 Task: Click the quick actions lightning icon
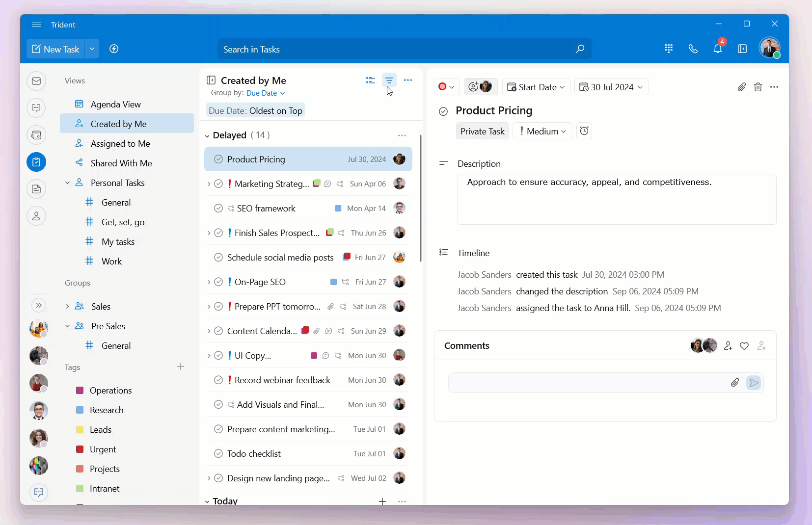114,49
